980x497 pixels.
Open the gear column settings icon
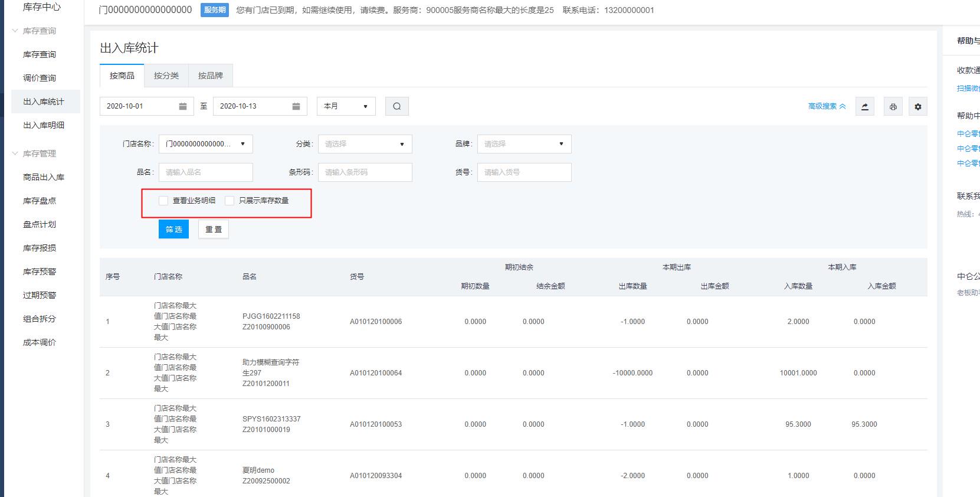[x=917, y=106]
